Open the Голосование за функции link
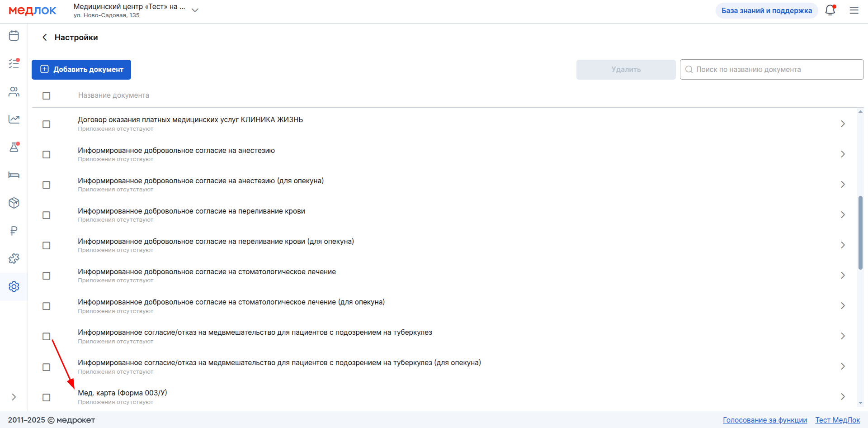 (x=764, y=420)
